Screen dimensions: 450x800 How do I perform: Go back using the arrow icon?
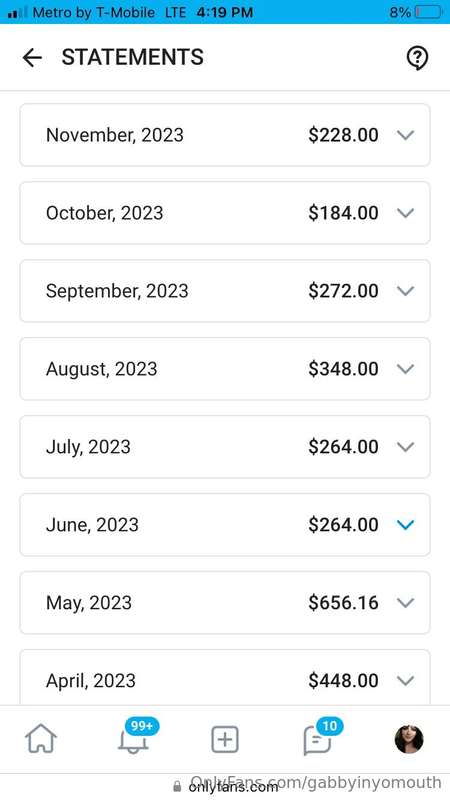(x=32, y=58)
